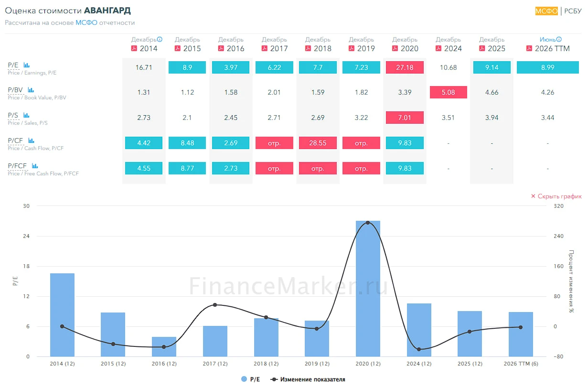This screenshot has height=388, width=588.
Task: Show chart for the P/CF row
Action: (31, 140)
